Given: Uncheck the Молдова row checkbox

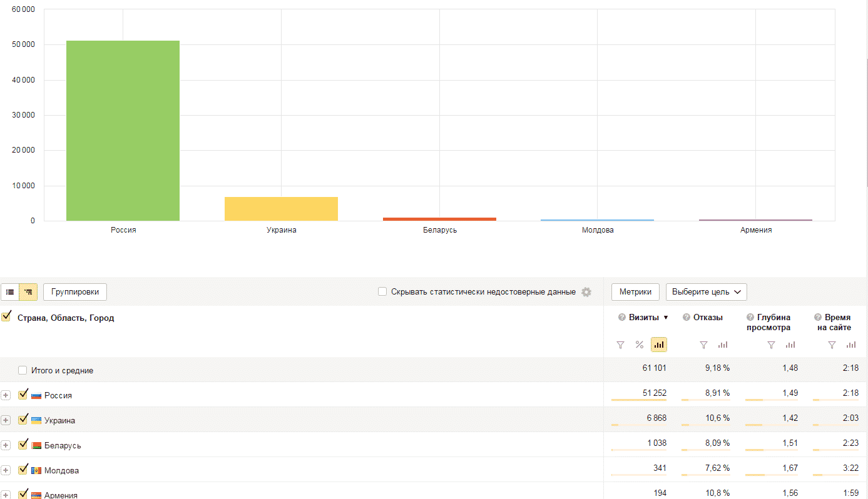Looking at the screenshot, I should [x=23, y=470].
